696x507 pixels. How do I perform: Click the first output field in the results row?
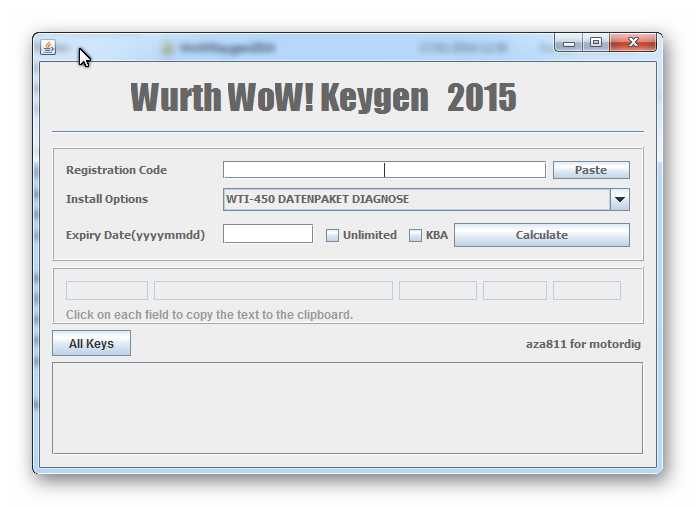(107, 291)
